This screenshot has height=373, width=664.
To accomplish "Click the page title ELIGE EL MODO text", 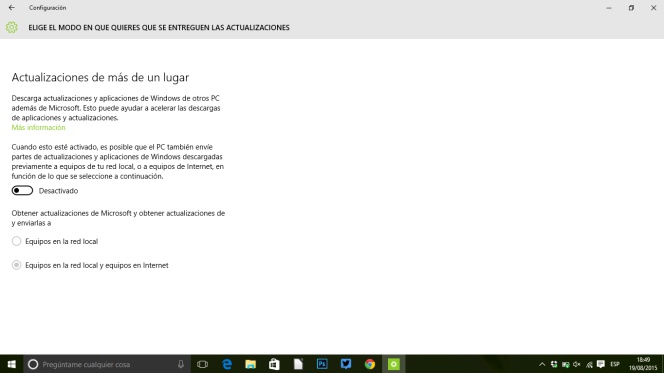I will point(159,28).
